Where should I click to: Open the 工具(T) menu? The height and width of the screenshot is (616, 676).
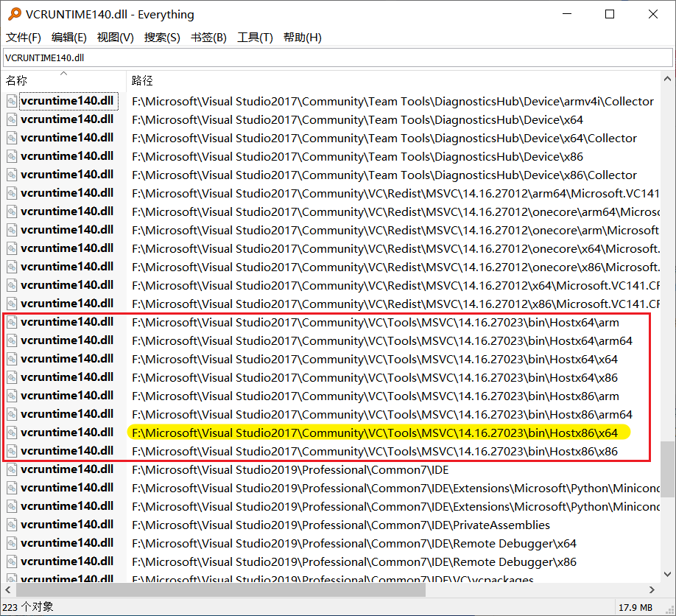pos(256,38)
